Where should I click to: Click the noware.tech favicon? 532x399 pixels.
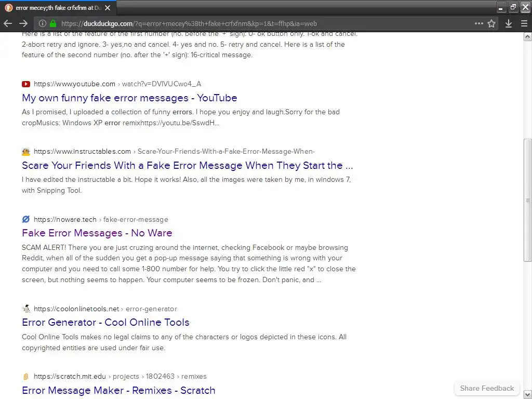coord(26,219)
